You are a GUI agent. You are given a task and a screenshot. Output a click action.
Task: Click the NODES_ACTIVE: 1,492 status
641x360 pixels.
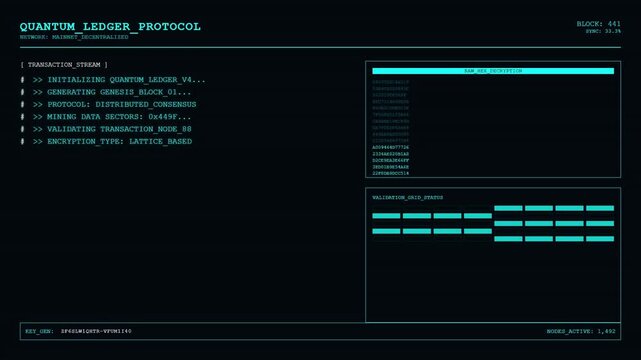581,331
